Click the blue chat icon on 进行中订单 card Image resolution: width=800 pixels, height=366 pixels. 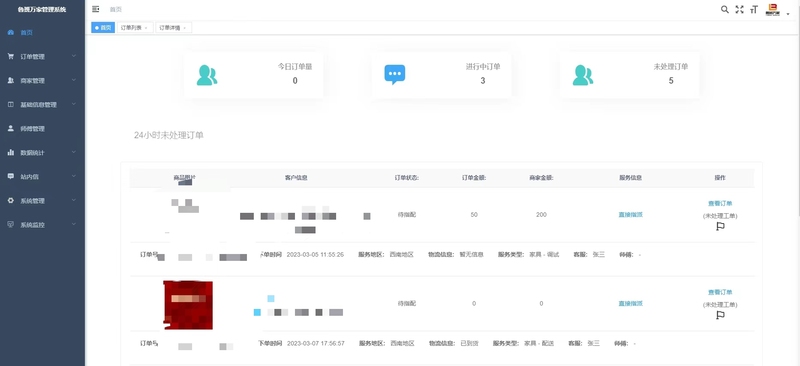(395, 75)
